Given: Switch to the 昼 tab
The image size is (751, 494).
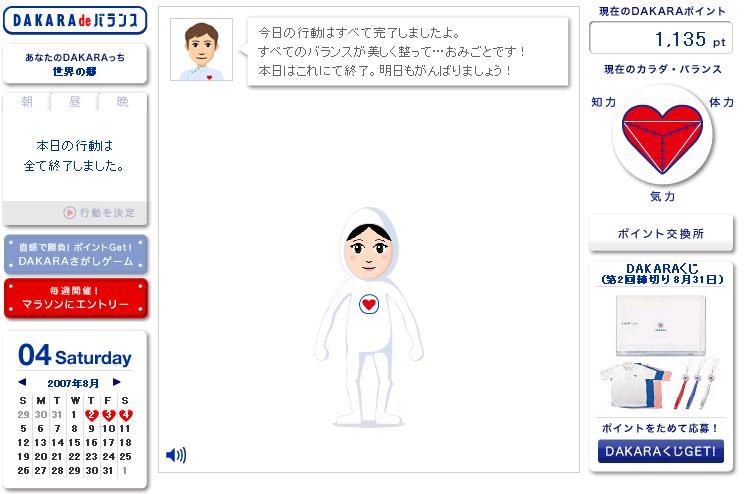Looking at the screenshot, I should click(75, 102).
